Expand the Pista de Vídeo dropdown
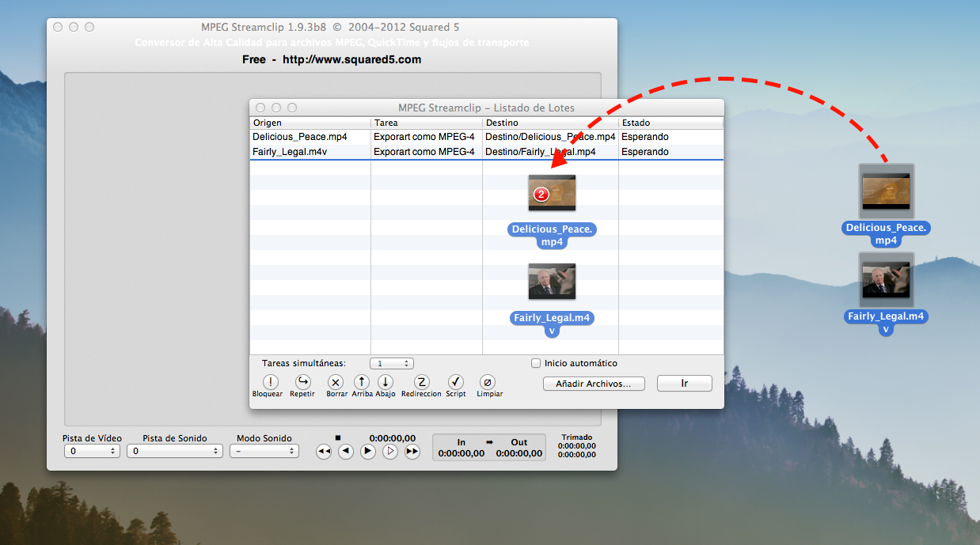This screenshot has height=545, width=980. tap(92, 451)
